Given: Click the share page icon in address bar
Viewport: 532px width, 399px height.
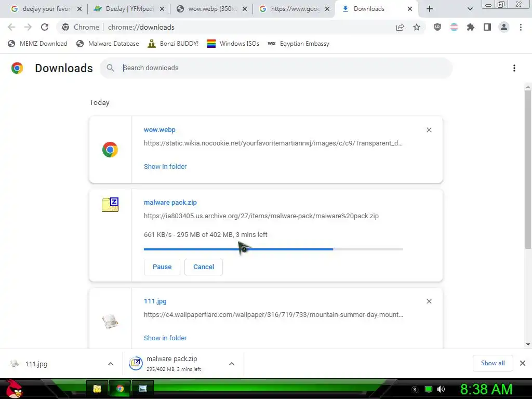Looking at the screenshot, I should click(x=400, y=27).
